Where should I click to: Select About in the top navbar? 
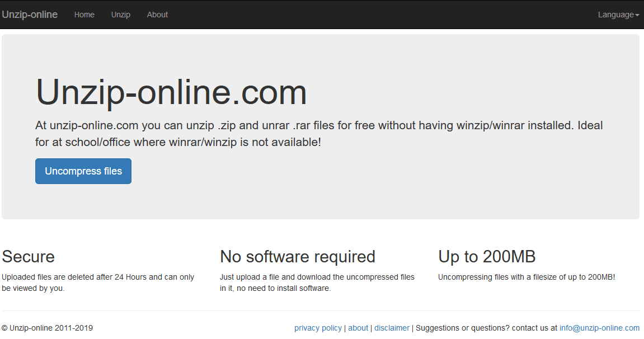tap(157, 15)
